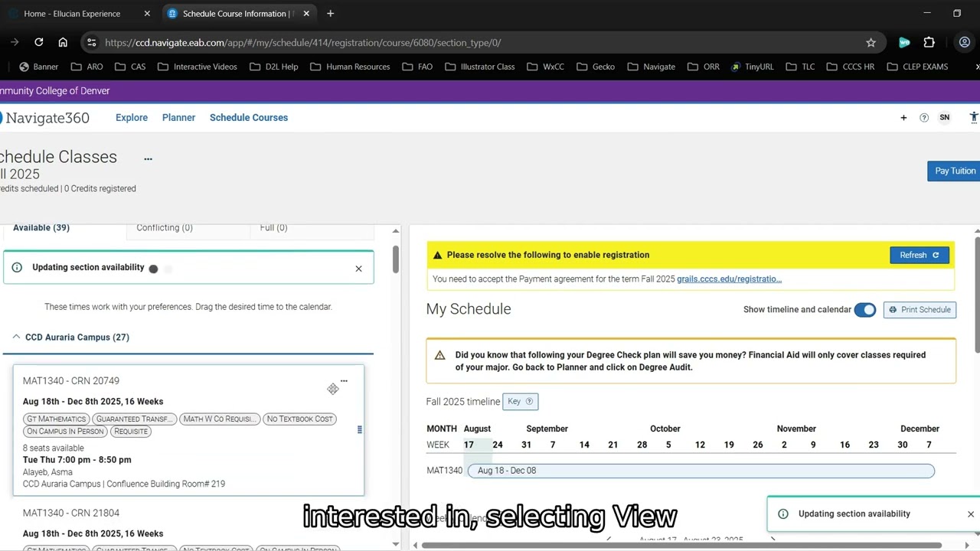Click the Print Schedule button
Image resolution: width=980 pixels, height=551 pixels.
[920, 310]
